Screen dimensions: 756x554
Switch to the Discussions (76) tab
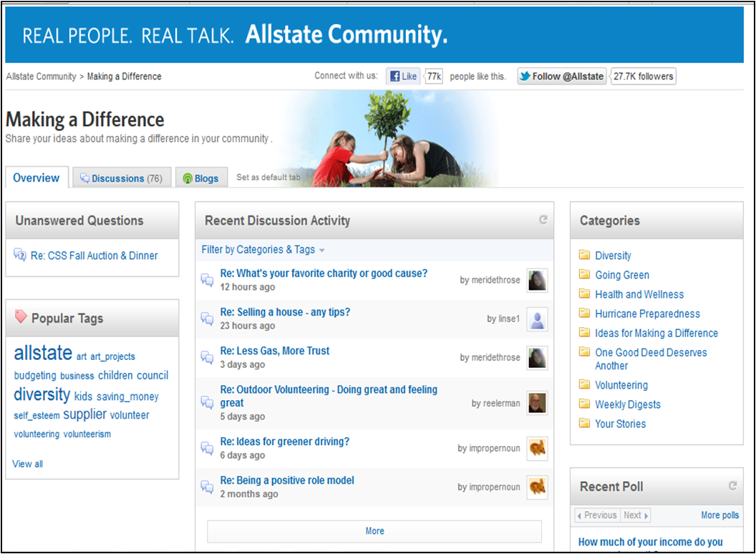tap(122, 178)
